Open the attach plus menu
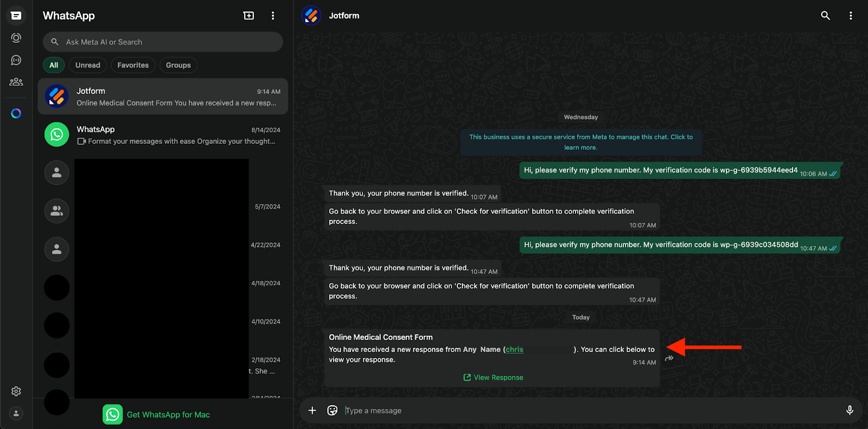Viewport: 868px width, 429px height. click(312, 411)
